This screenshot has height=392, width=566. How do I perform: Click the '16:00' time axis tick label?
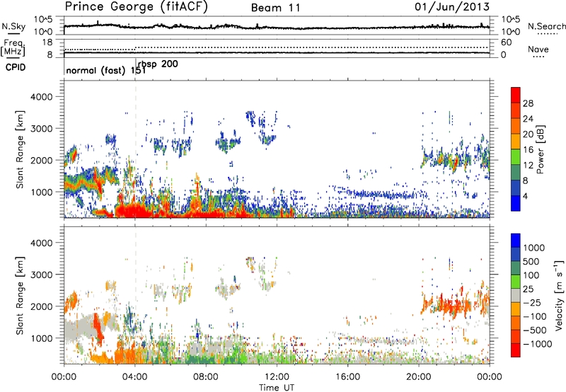point(347,377)
